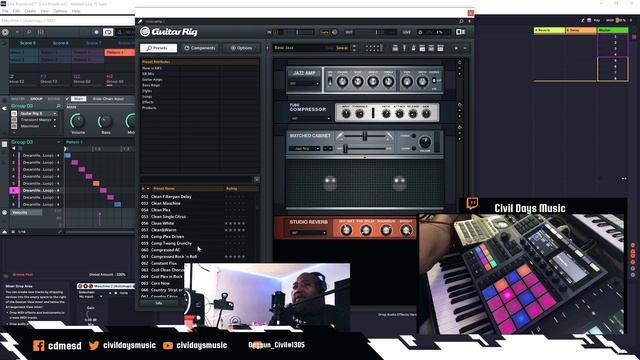The width and height of the screenshot is (640, 360).
Task: Expand the Transient Master plugin slot dropdown
Action: tap(55, 120)
